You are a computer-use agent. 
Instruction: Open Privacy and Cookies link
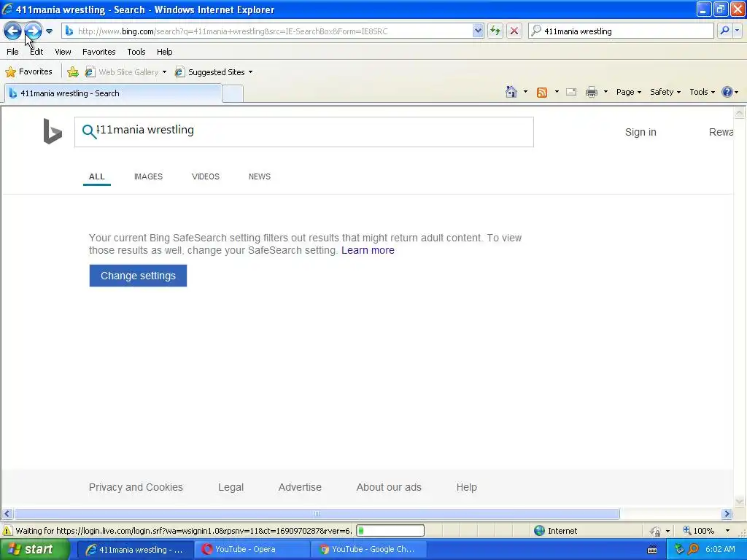[x=136, y=487]
